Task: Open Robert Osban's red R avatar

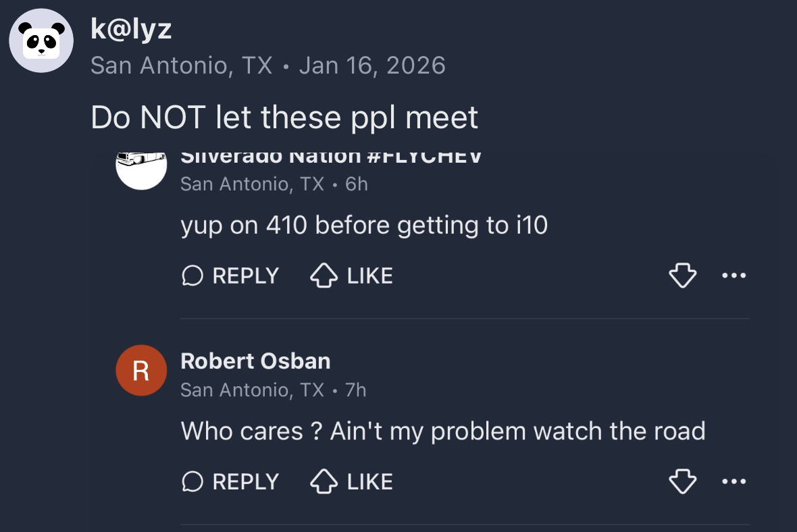Action: click(141, 370)
